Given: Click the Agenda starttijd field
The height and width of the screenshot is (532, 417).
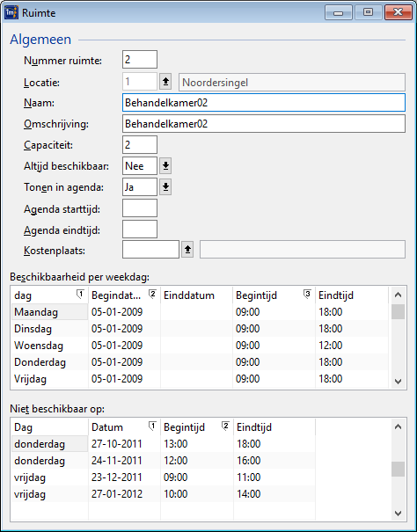Looking at the screenshot, I should [x=140, y=208].
